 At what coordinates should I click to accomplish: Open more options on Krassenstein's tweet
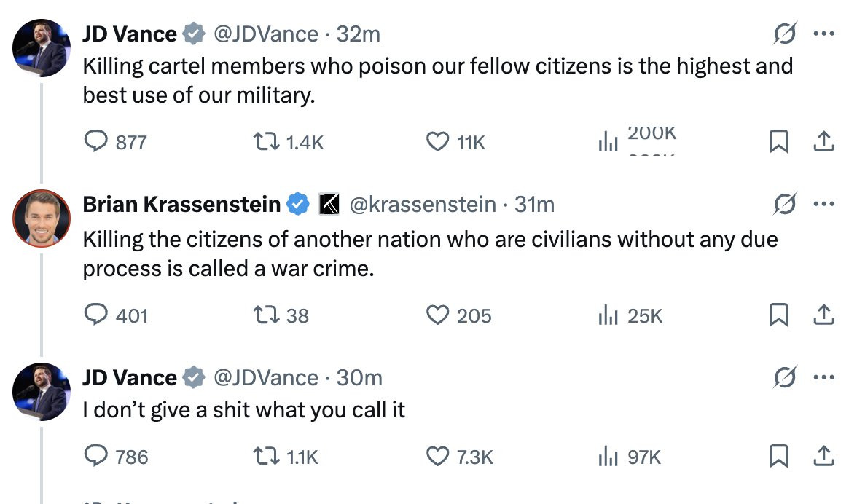(823, 204)
